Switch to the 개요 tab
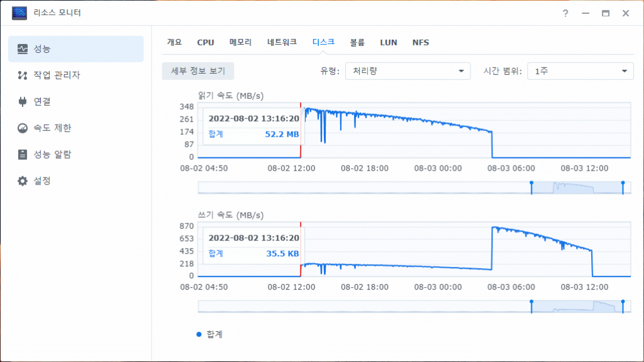644x362 pixels. (174, 42)
